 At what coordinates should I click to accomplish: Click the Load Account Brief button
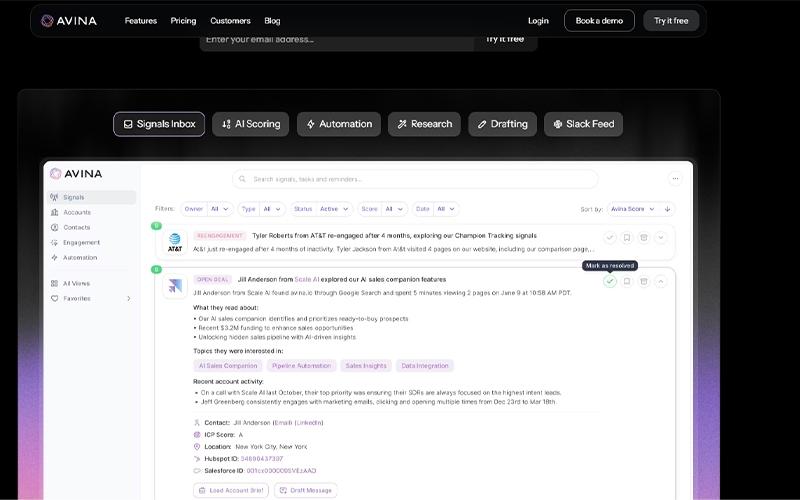pos(231,490)
